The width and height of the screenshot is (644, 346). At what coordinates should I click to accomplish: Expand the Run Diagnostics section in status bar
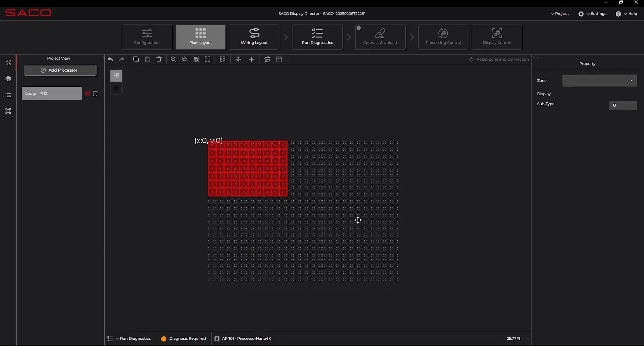tap(117, 338)
